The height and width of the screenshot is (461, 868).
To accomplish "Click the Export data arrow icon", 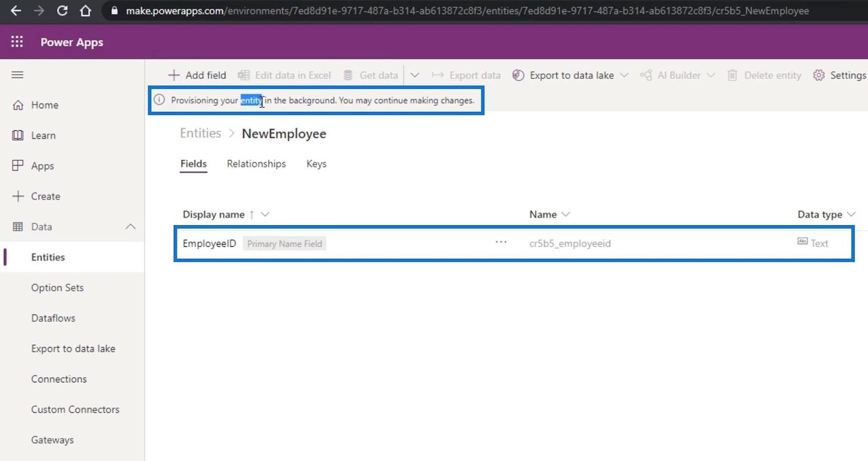I will 438,75.
